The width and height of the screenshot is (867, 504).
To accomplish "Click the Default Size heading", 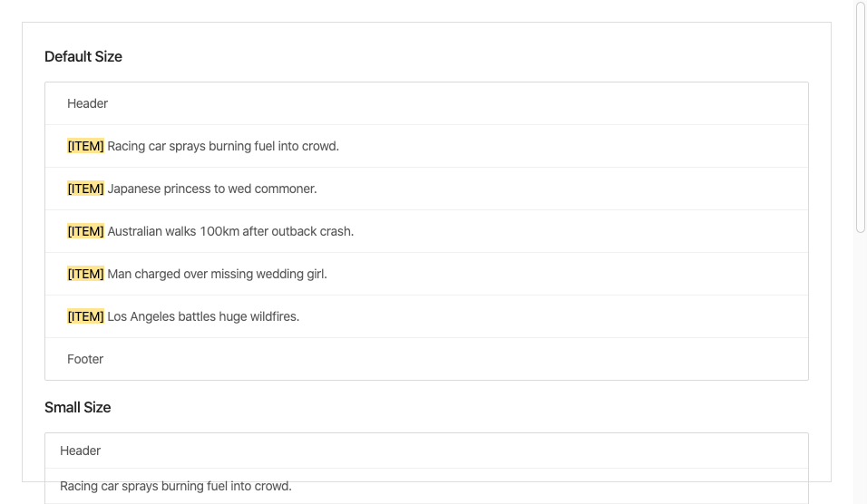I will tap(83, 56).
